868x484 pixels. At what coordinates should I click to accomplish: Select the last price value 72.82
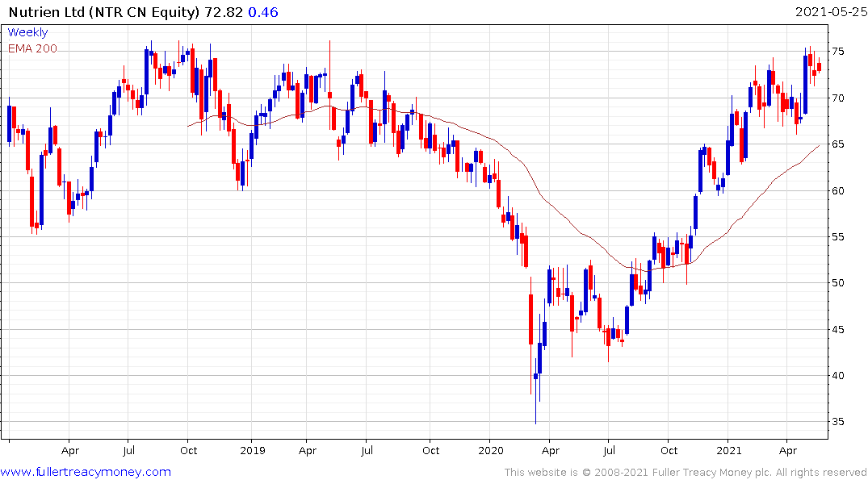coord(224,12)
